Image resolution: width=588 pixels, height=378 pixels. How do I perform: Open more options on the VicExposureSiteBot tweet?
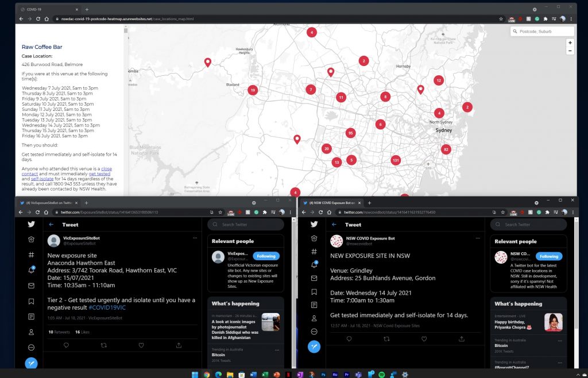point(195,238)
